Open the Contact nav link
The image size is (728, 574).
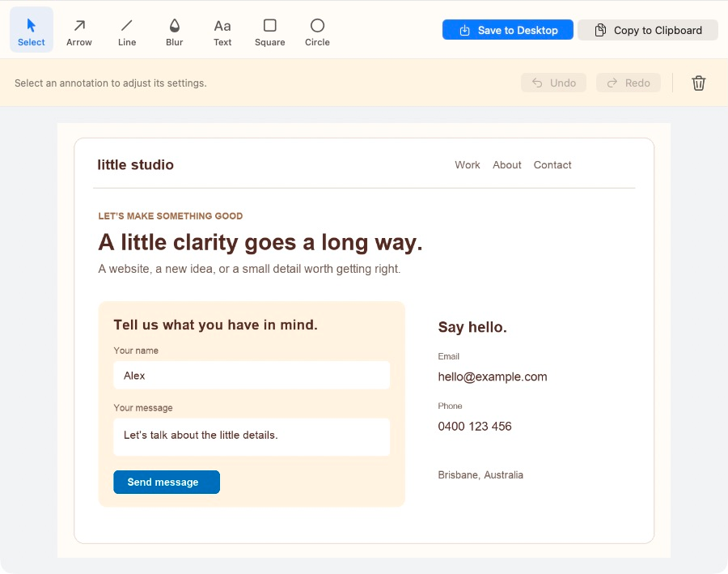click(552, 165)
